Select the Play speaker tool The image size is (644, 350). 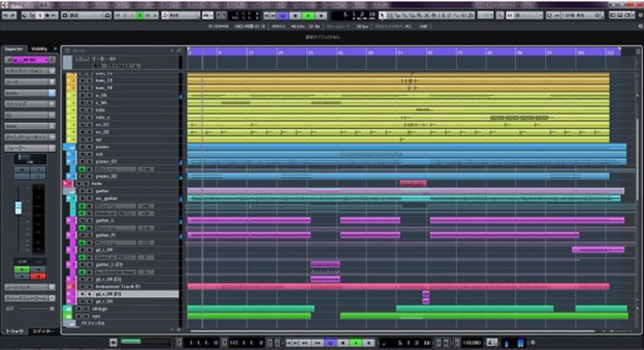tap(464, 15)
